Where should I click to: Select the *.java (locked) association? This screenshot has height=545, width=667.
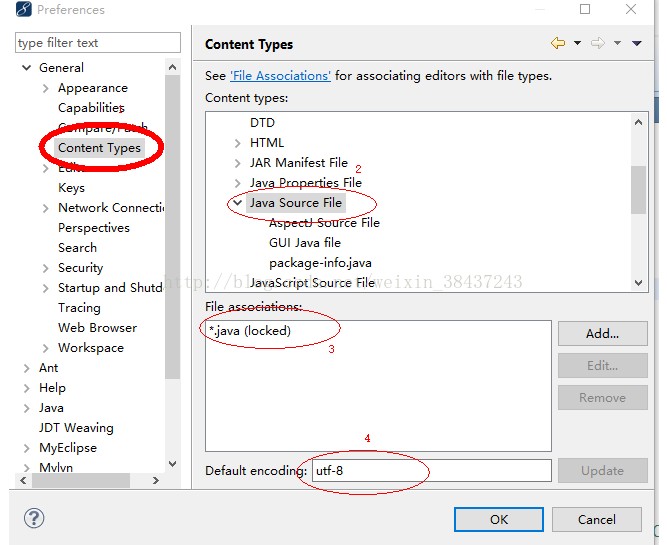250,331
